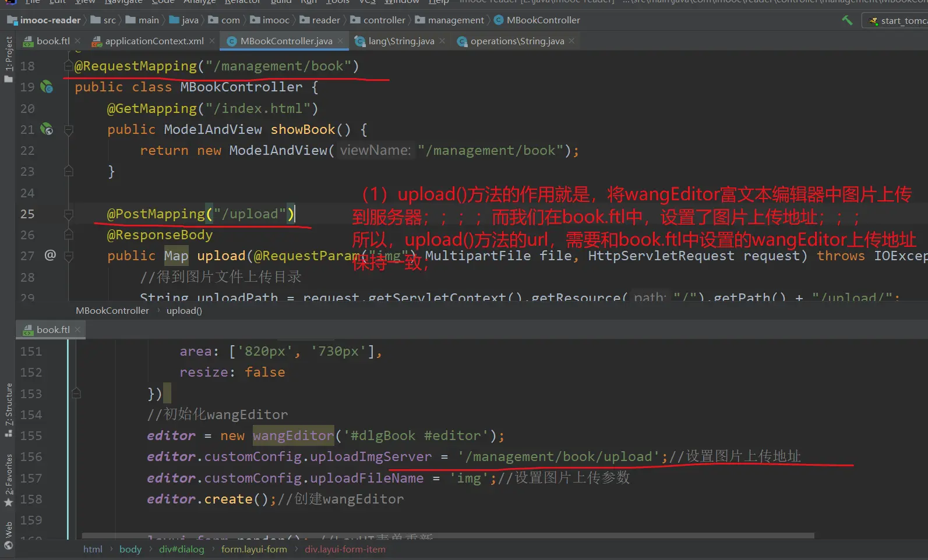Open the start_tomcat run configuration dropdown
The image size is (928, 560).
897,21
